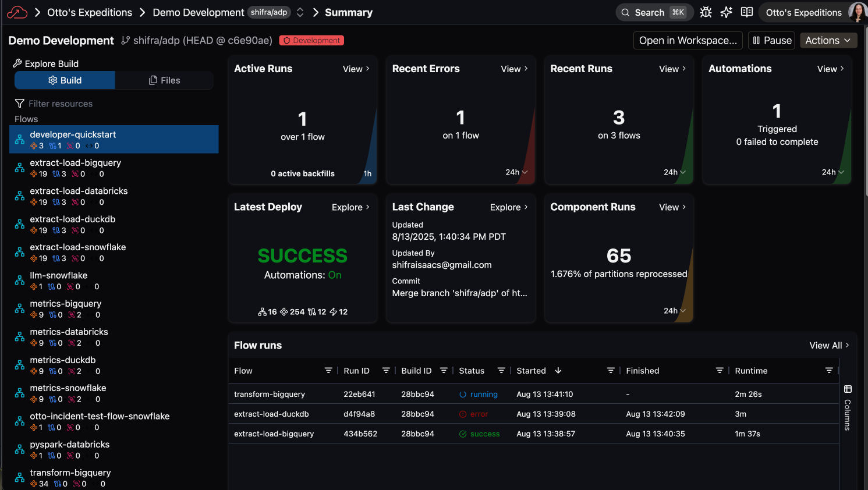Select the extract-load-snowflake flow
The height and width of the screenshot is (490, 868).
[x=114, y=253]
